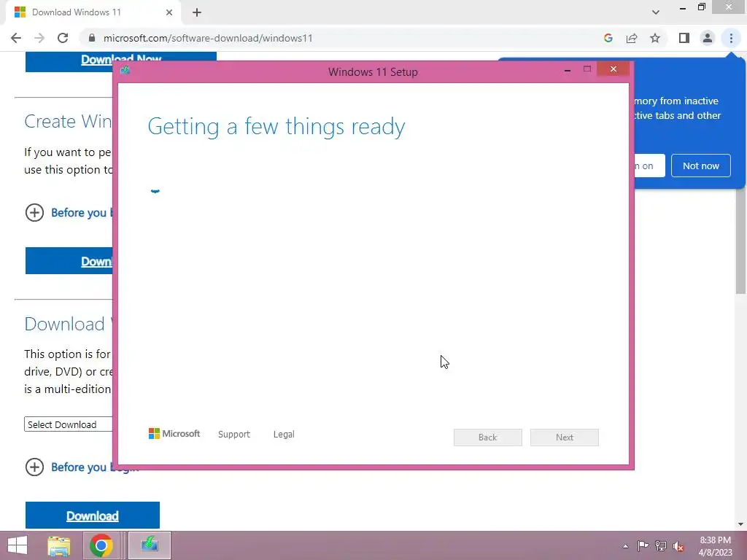This screenshot has height=560, width=747.
Task: Click the Create Windows heading on the page
Action: [68, 122]
